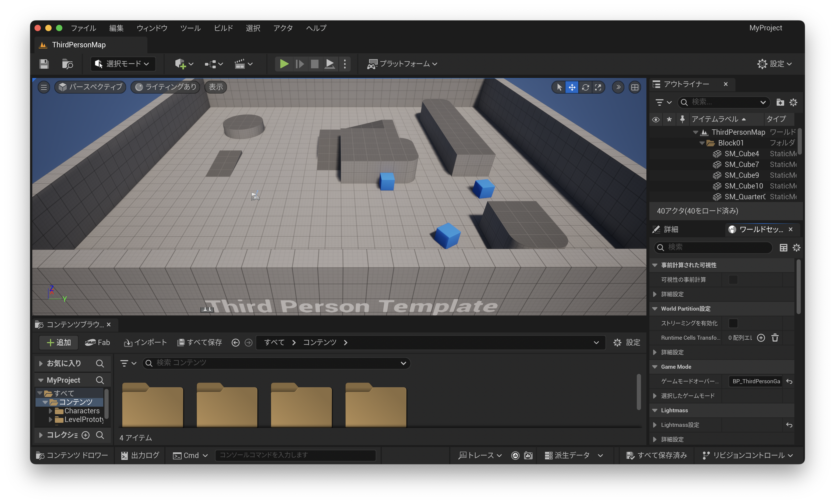Screen dimensions: 835x504
Task: Click the Eject playback button
Action: (330, 64)
